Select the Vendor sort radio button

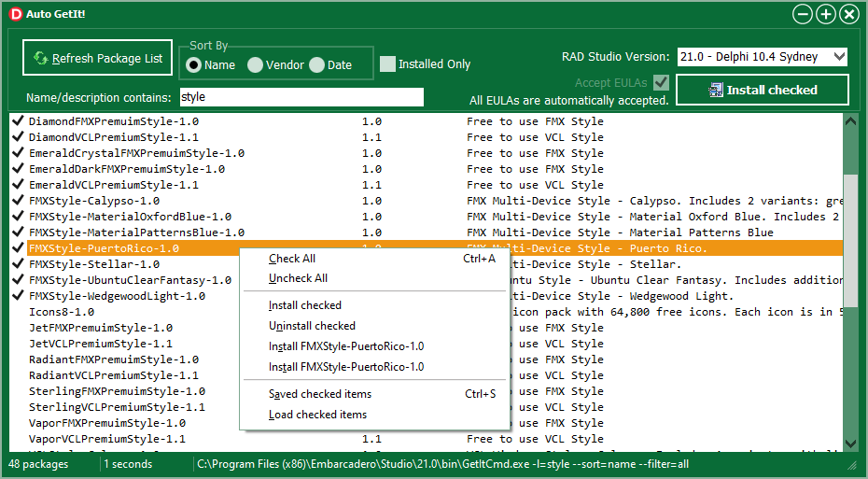[255, 65]
